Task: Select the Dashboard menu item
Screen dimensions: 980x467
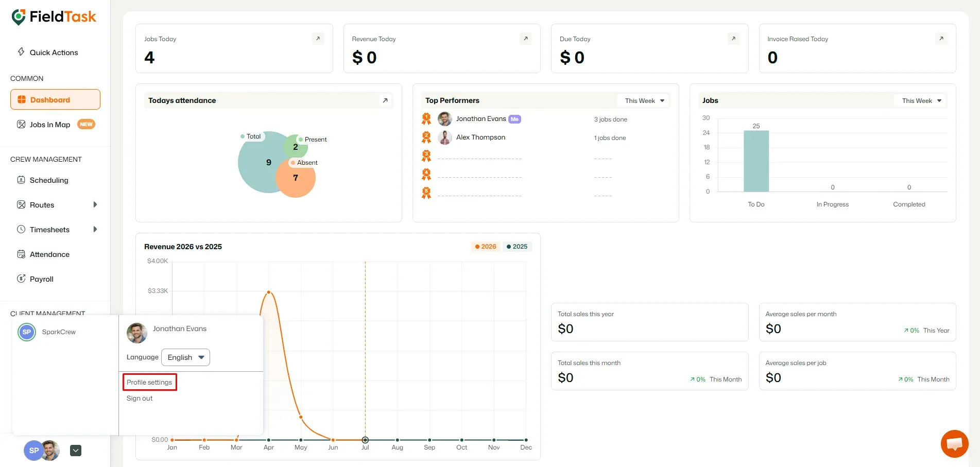Action: tap(55, 99)
